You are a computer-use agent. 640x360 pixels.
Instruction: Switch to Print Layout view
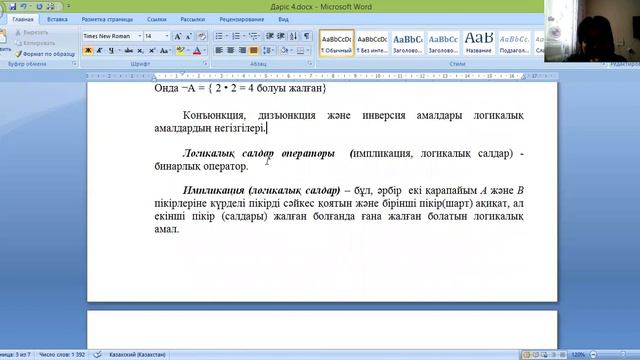526,355
